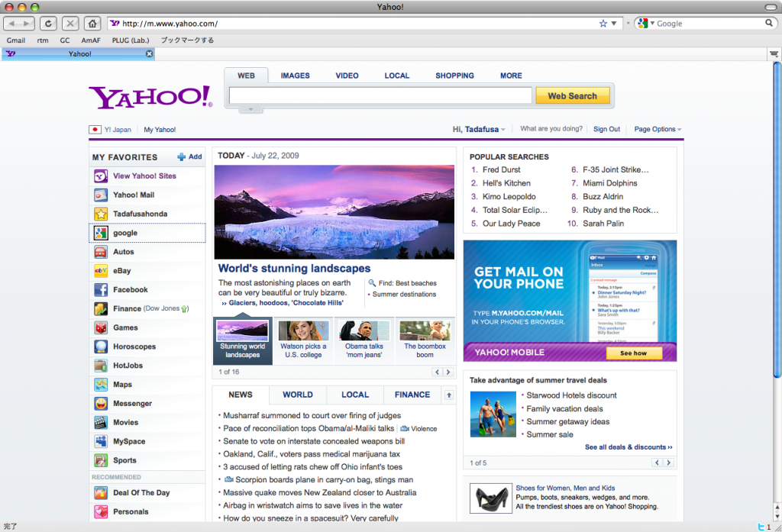
Task: Show previous travel deals slide
Action: (x=658, y=463)
